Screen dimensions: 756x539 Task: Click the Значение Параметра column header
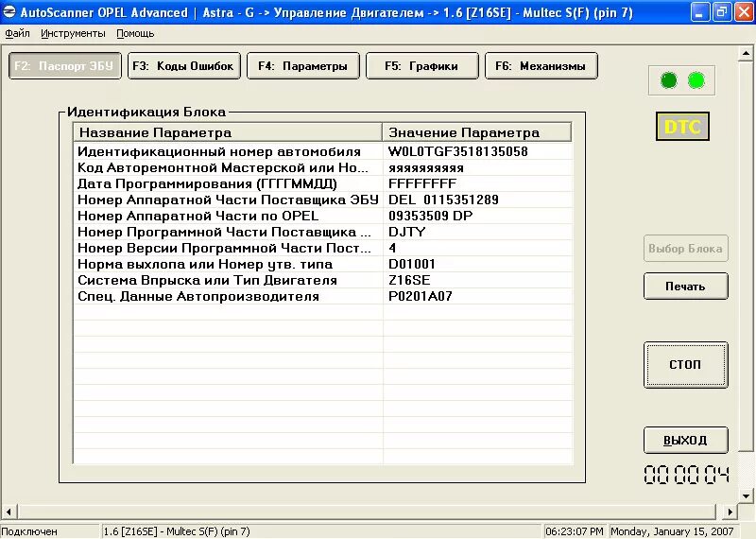tap(477, 132)
